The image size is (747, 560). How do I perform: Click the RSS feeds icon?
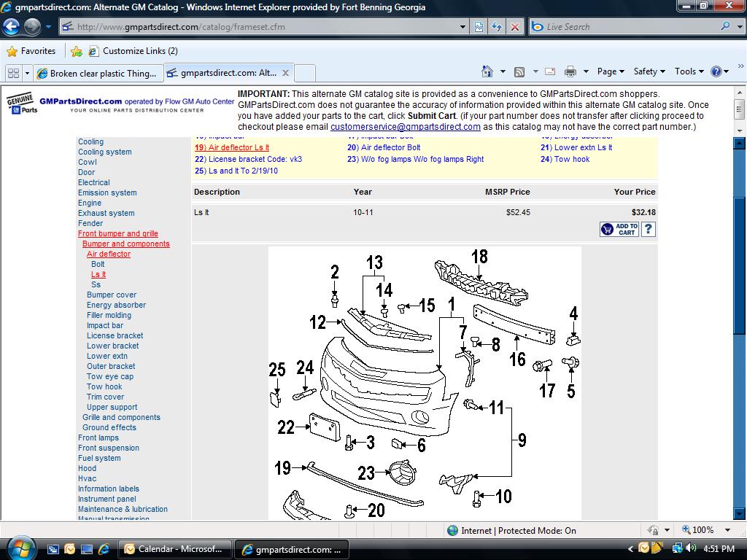pos(519,71)
